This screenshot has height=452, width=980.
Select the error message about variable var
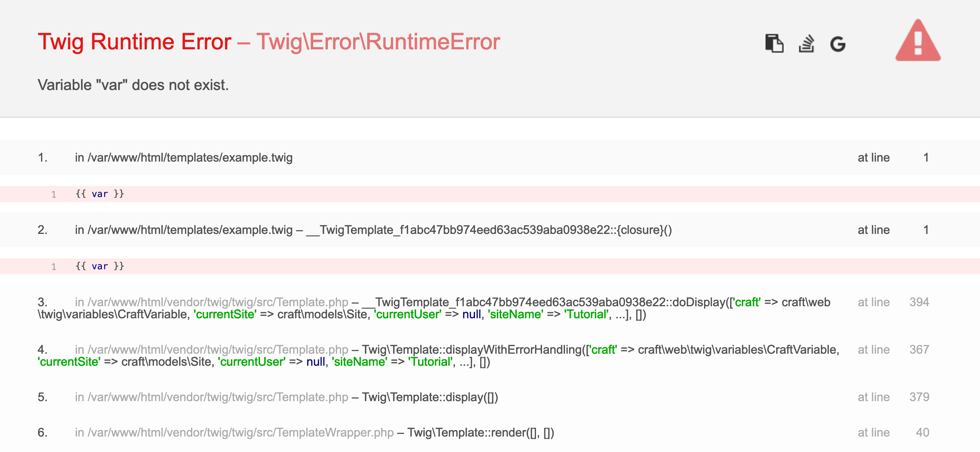click(133, 84)
